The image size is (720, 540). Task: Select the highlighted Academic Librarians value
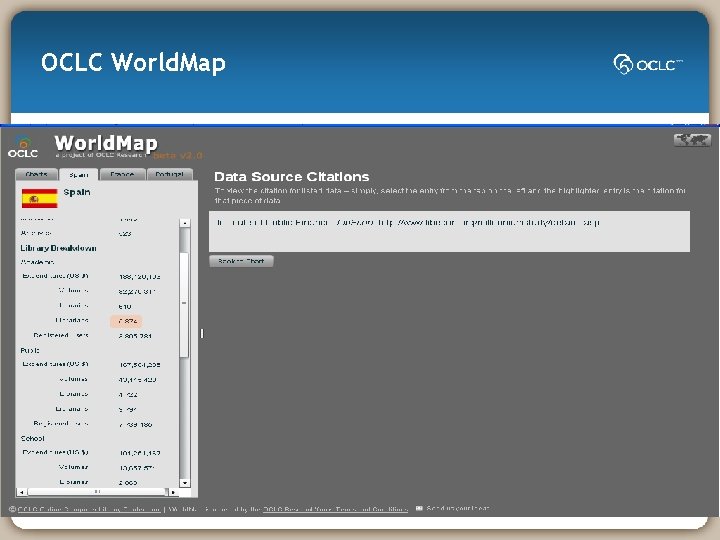click(x=127, y=321)
